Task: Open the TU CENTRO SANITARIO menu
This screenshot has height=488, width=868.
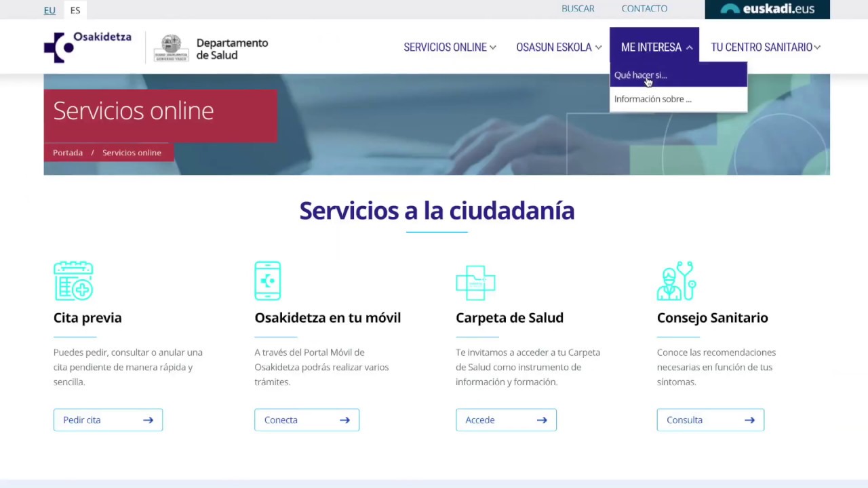Action: click(x=762, y=47)
